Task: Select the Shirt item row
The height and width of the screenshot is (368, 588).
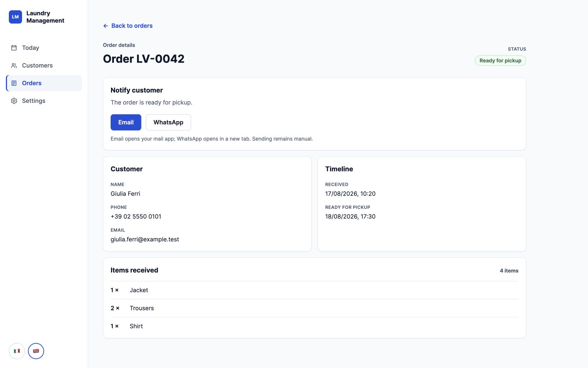Action: (315, 326)
